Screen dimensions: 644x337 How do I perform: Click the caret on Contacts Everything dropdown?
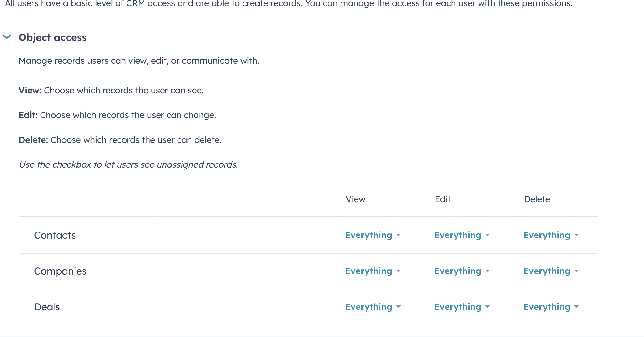398,236
